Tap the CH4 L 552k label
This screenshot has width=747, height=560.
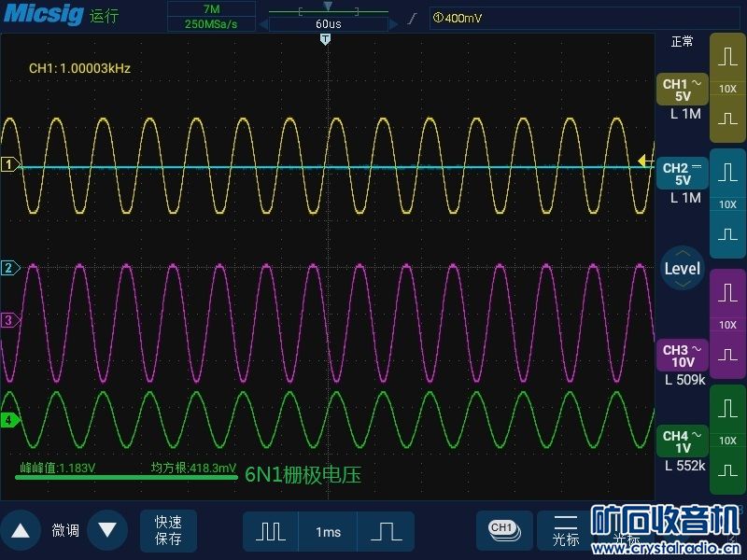click(684, 465)
